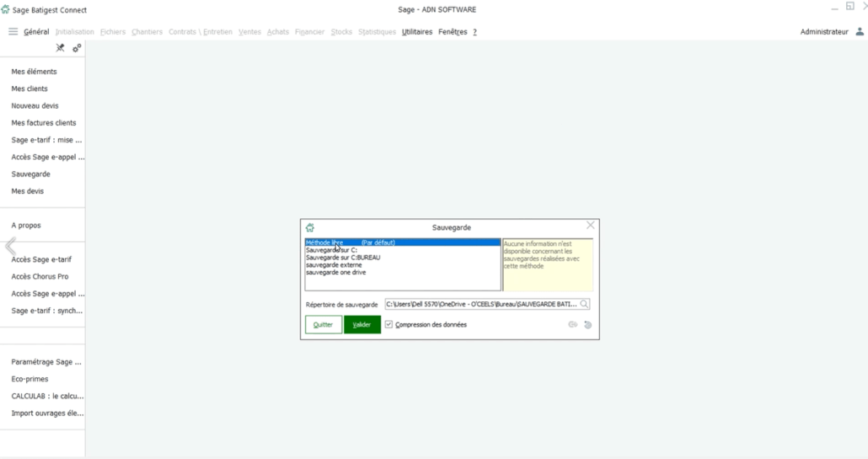Open CALCULAB : le calcu... shortcut
This screenshot has width=868, height=459.
pos(47,397)
